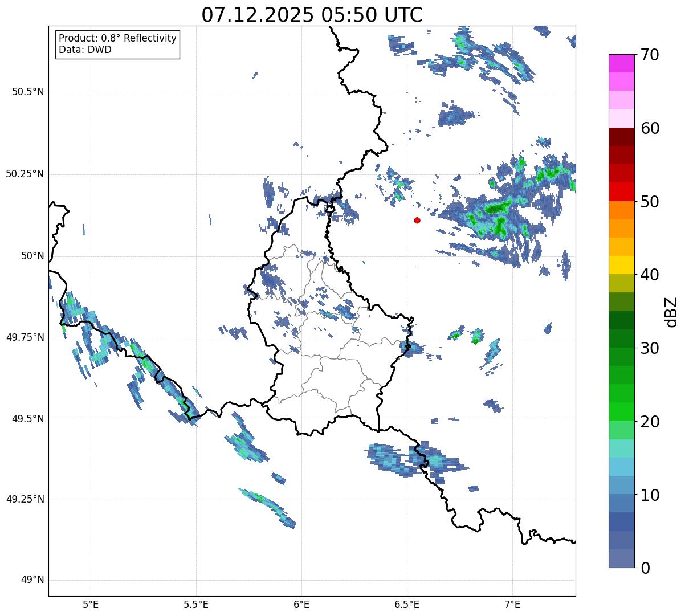Click the red station marker dot
Screen dimensions: 685x616
(417, 220)
